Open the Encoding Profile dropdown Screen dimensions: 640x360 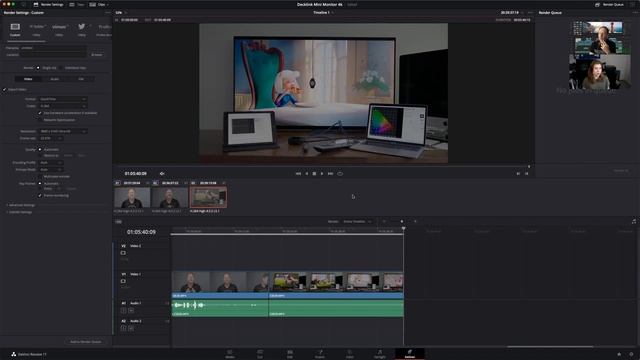51,162
